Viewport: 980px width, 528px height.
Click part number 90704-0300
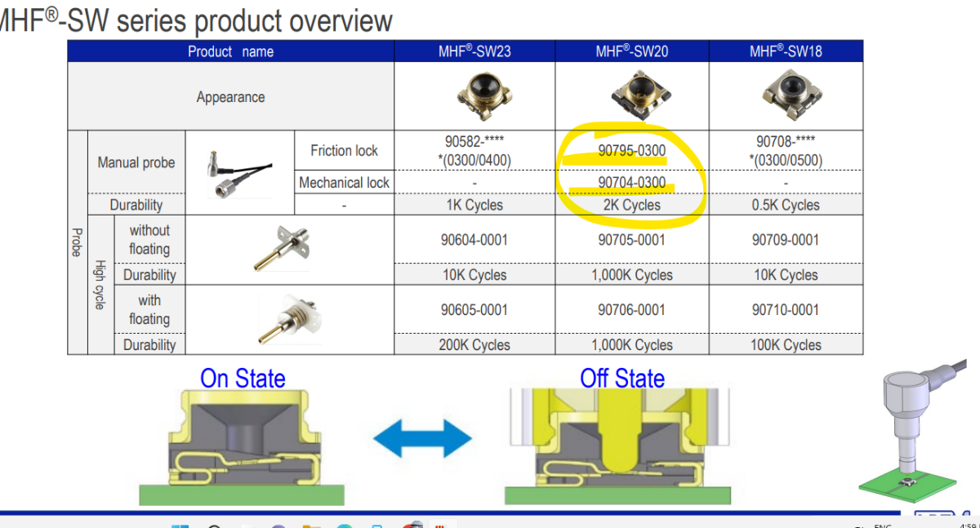point(632,182)
